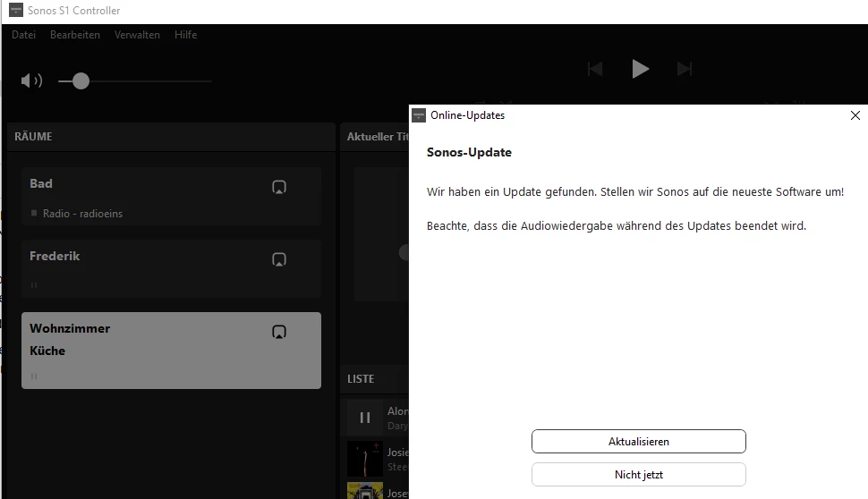Select the yellow album thumbnail in queue
This screenshot has width=868, height=499.
[365, 491]
